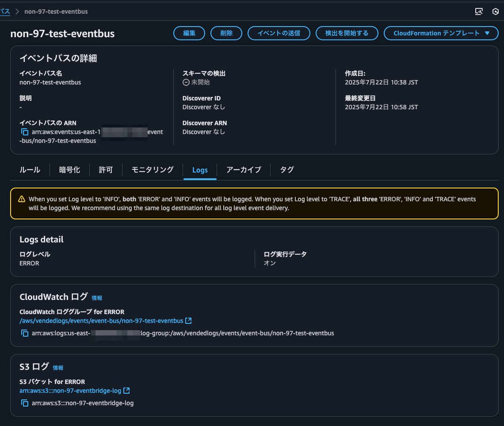Image resolution: width=504 pixels, height=426 pixels.
Task: Open external link icon beside S3 bucket
Action: [x=126, y=391]
